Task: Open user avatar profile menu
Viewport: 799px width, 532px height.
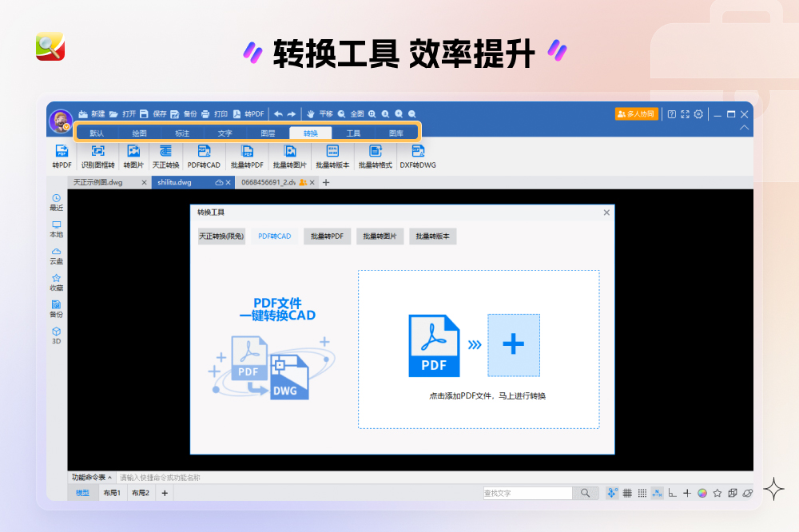Action: tap(61, 121)
